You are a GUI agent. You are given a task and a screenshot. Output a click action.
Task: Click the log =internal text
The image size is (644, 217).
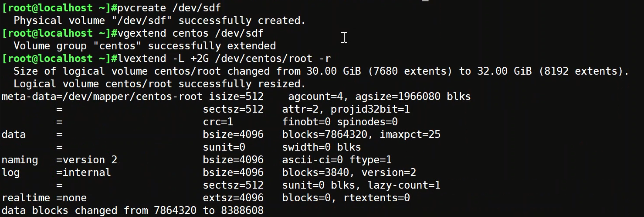click(56, 172)
